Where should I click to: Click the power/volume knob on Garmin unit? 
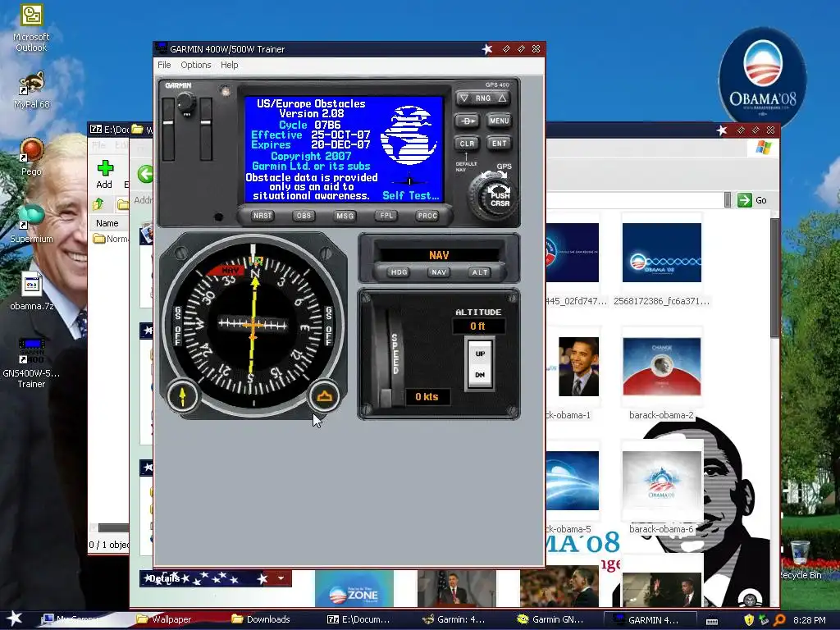pyautogui.click(x=186, y=101)
